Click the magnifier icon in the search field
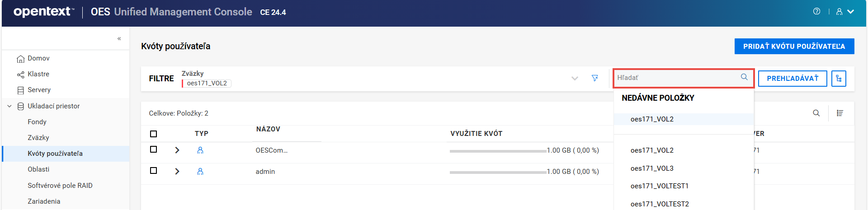Viewport: 868px width, 210px height. coord(744,77)
